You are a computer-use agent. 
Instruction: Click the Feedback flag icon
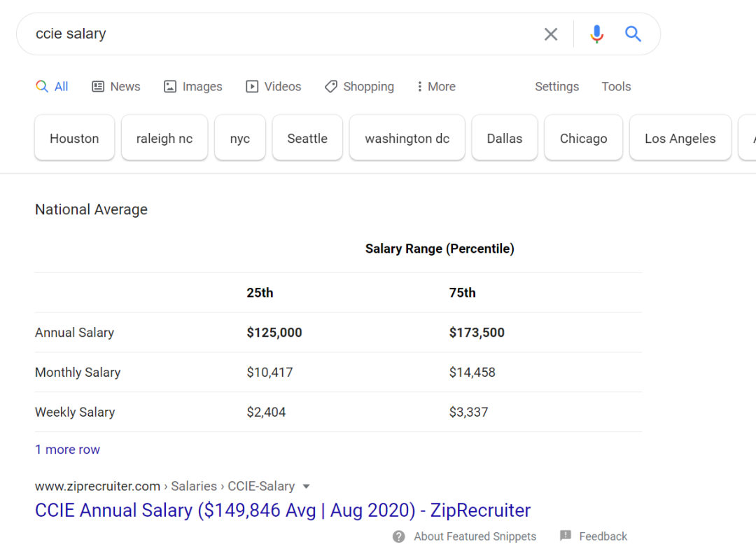(566, 536)
